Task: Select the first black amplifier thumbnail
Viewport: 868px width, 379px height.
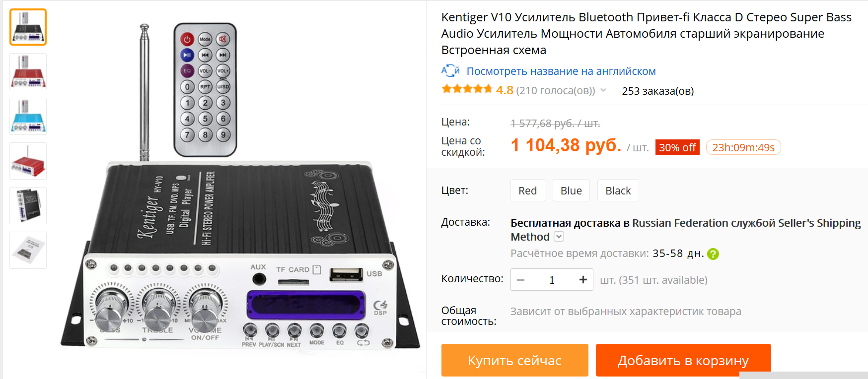Action: pyautogui.click(x=28, y=27)
